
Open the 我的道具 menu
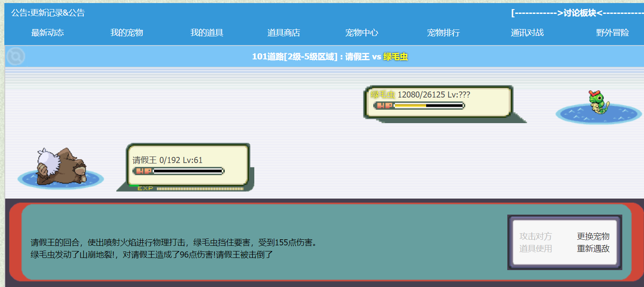point(207,33)
